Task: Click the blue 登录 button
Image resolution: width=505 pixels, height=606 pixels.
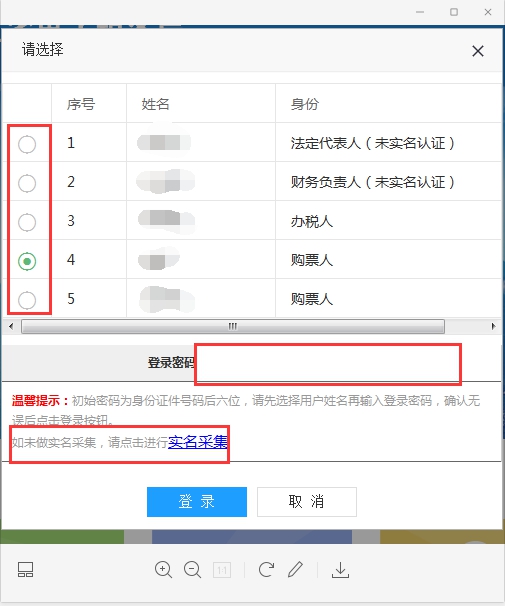Action: click(x=197, y=502)
